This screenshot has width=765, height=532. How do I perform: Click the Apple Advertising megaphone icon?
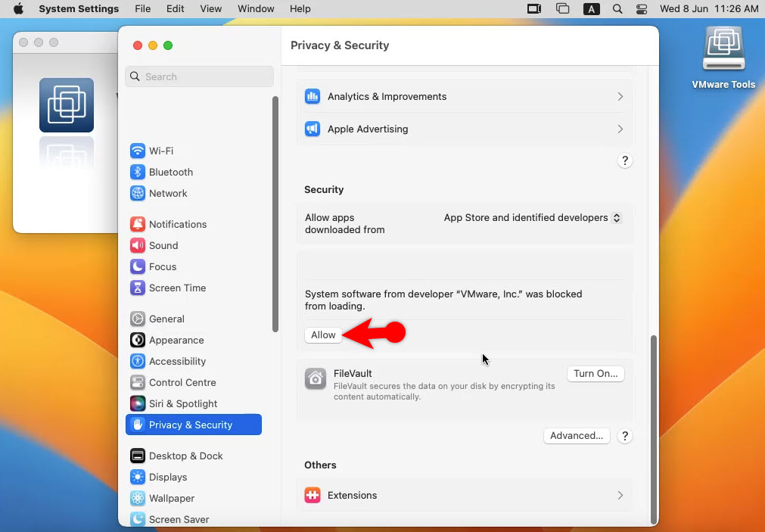pos(313,129)
